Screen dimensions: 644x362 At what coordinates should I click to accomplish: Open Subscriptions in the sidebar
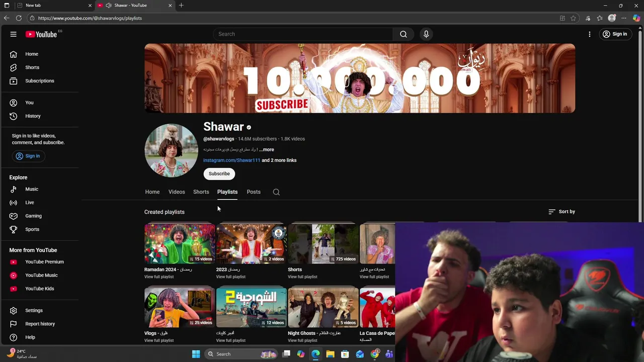point(40,81)
